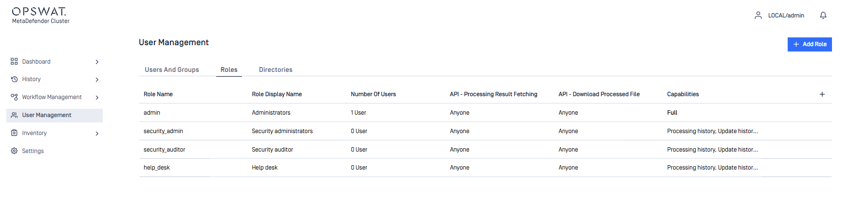Click the Dashboard grid icon in sidebar

click(x=14, y=62)
